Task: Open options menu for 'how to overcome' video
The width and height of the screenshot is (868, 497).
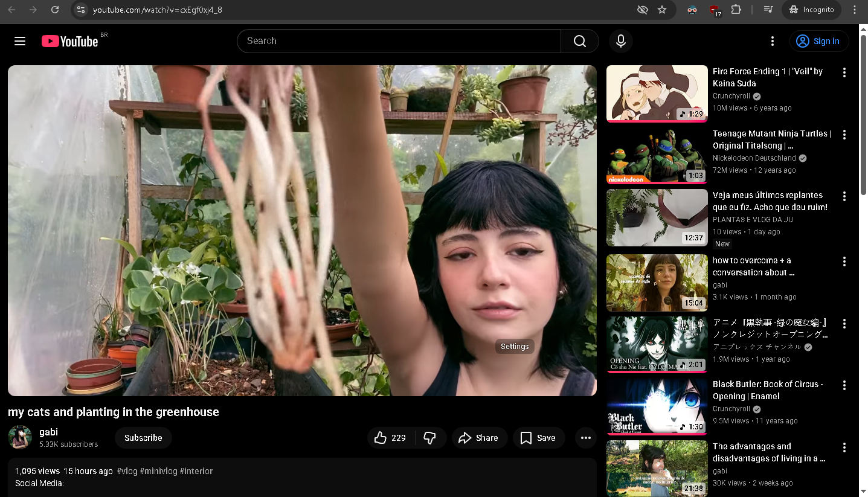Action: 844,261
